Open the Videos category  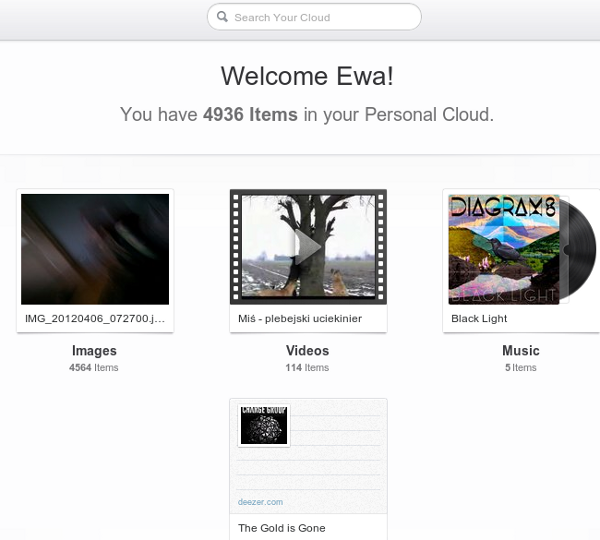coord(307,351)
